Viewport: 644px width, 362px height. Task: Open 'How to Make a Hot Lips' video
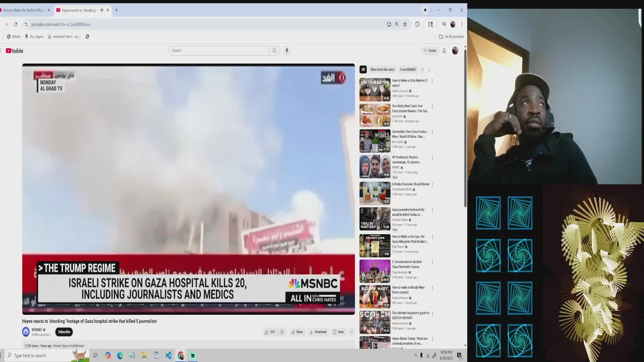[x=410, y=239]
